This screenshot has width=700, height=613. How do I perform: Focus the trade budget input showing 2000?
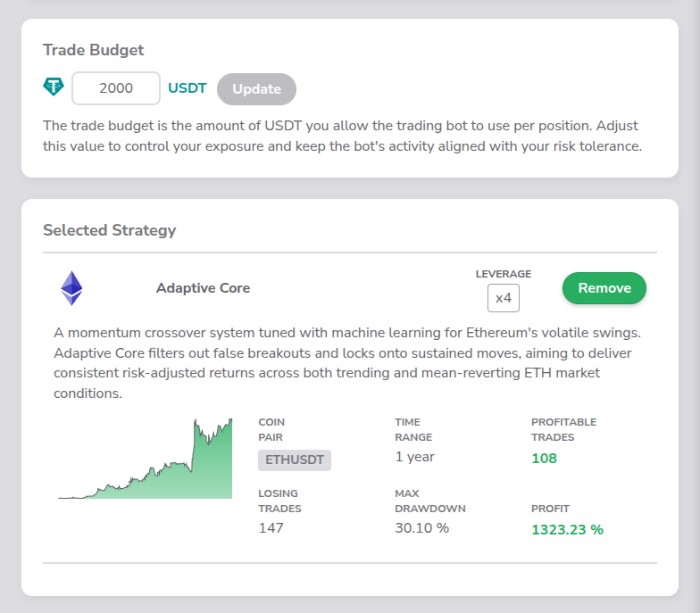click(x=116, y=88)
